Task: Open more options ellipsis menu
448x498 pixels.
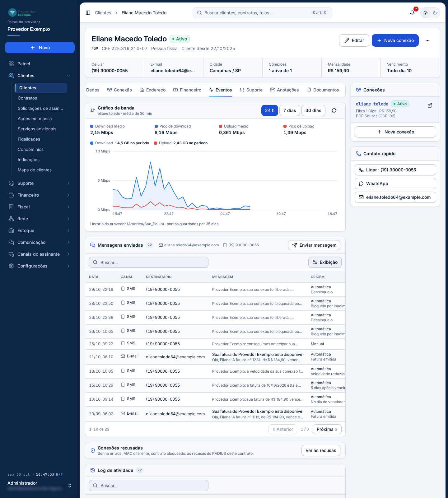Action: [x=427, y=40]
